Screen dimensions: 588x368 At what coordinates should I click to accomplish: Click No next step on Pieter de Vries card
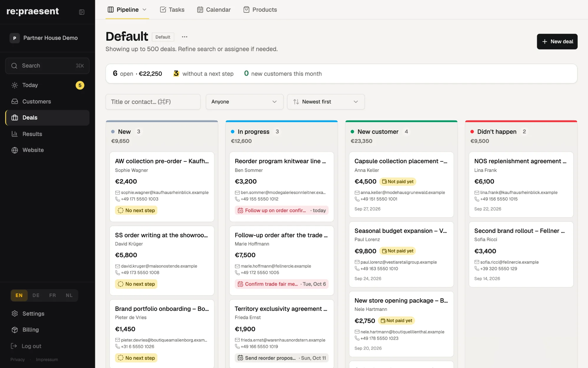pos(136,358)
